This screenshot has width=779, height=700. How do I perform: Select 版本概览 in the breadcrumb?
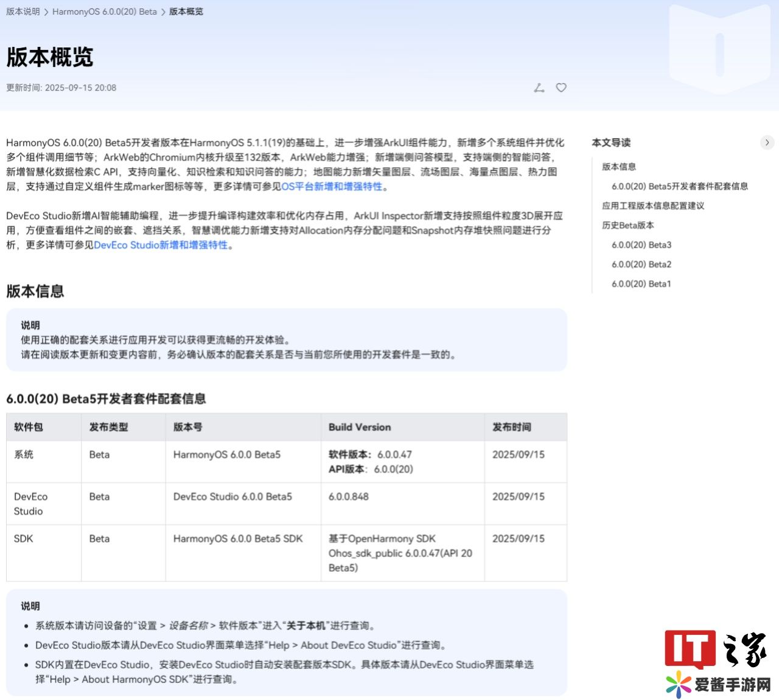click(186, 12)
